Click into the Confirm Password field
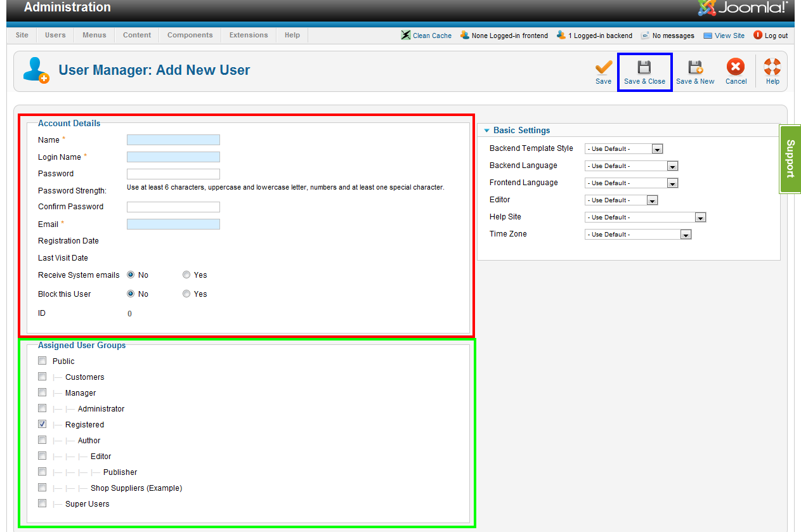801x532 pixels. [x=173, y=207]
